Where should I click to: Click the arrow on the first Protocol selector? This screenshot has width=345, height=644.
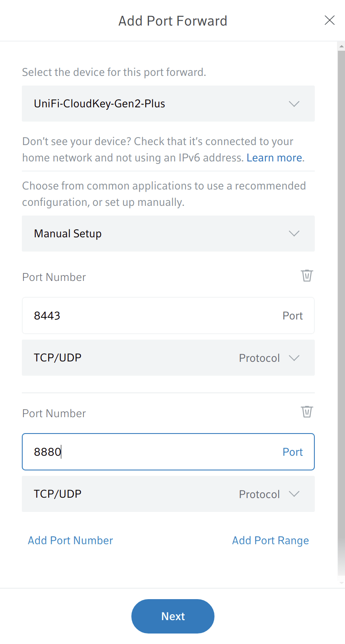294,358
